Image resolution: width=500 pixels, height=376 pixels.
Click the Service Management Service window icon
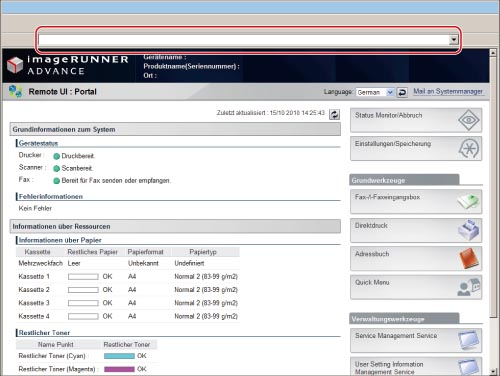point(469,341)
